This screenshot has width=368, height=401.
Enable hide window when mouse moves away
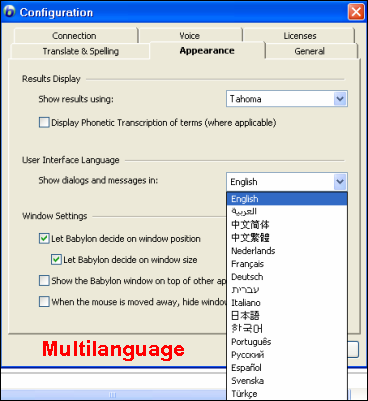(44, 302)
